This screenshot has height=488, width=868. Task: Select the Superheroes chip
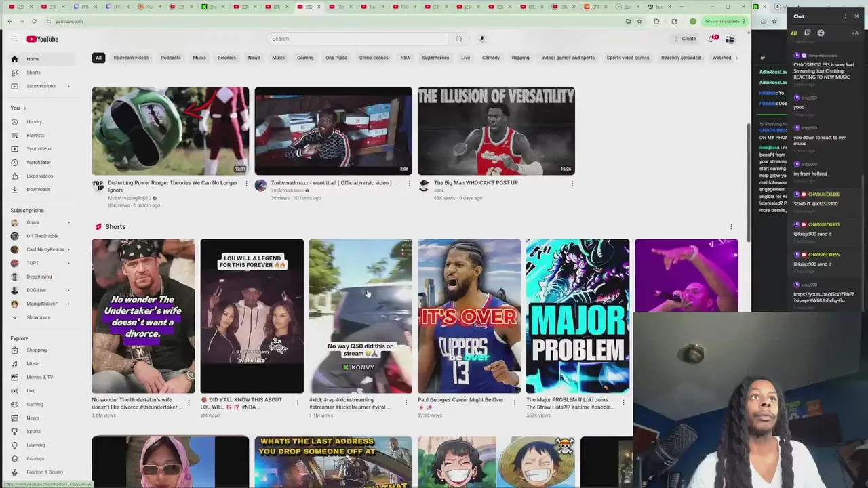coord(435,58)
